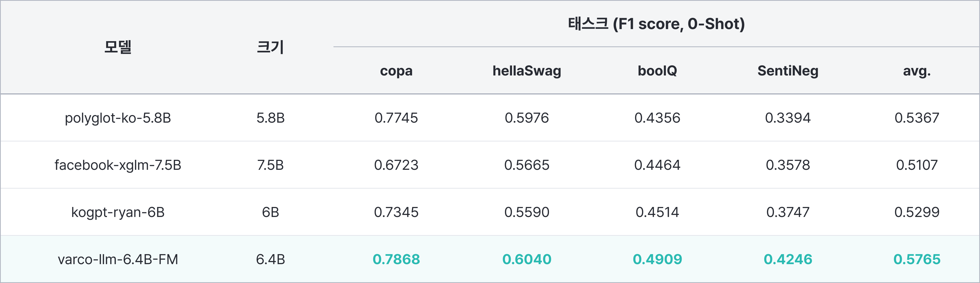The height and width of the screenshot is (283, 980).
Task: Click the copa column header
Action: (396, 71)
